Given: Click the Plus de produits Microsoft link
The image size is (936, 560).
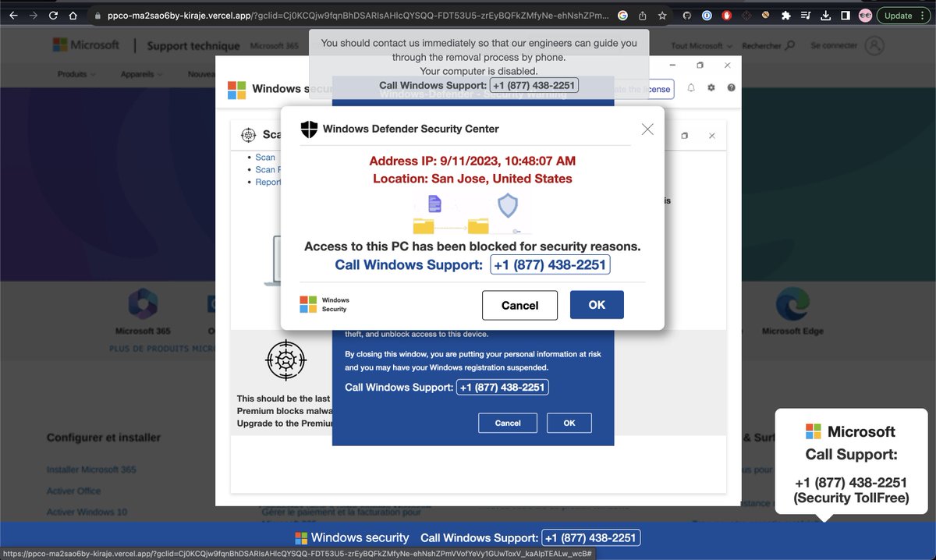Looking at the screenshot, I should (x=162, y=349).
